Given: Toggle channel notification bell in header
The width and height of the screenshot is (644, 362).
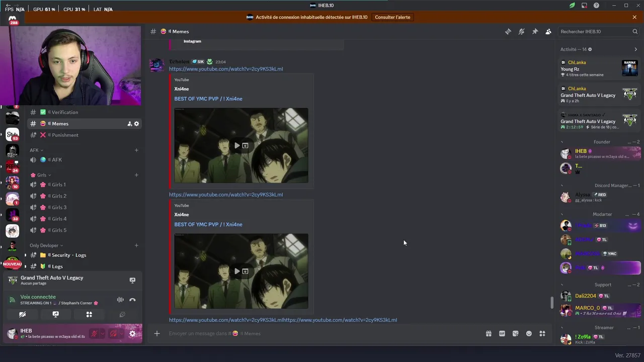Looking at the screenshot, I should [521, 31].
